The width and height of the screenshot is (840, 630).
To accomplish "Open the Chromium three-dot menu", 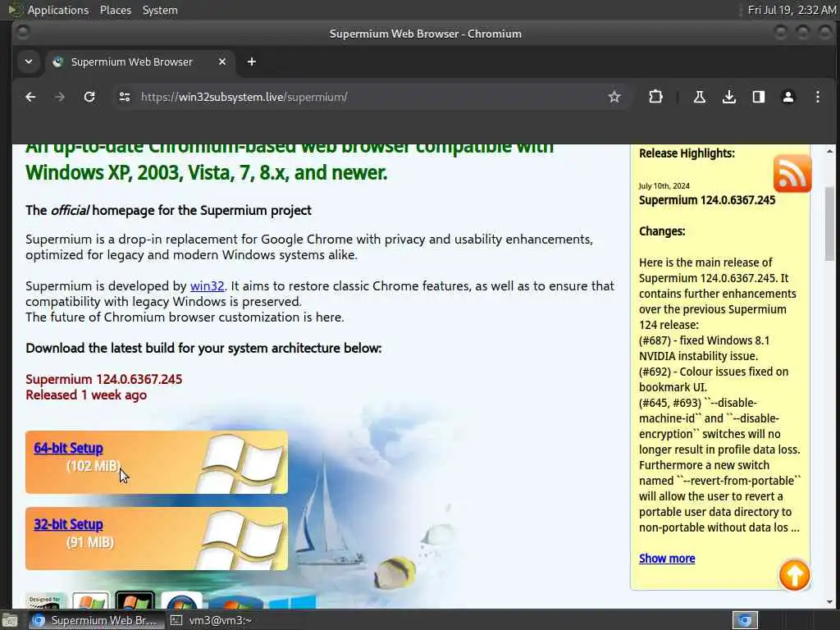I will click(x=817, y=97).
